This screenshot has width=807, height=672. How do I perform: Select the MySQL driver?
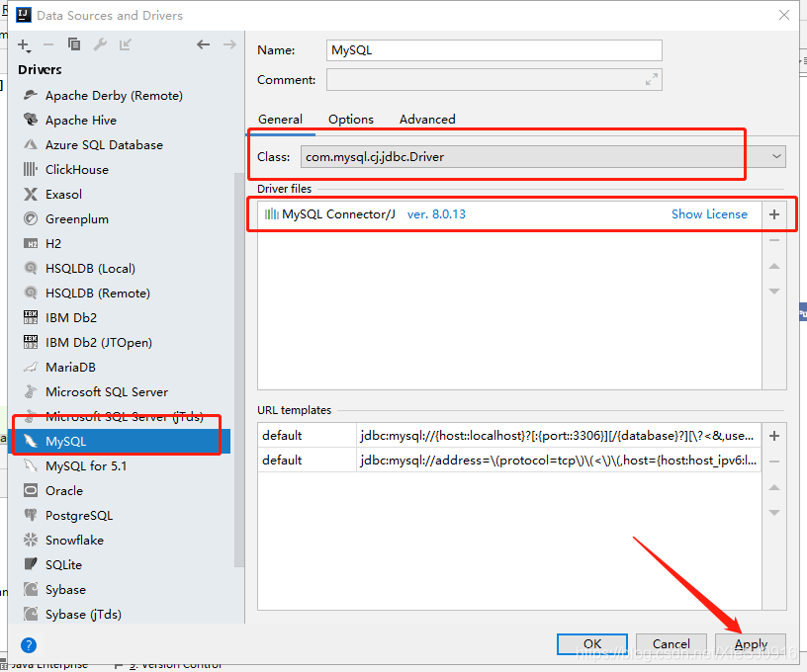point(121,441)
